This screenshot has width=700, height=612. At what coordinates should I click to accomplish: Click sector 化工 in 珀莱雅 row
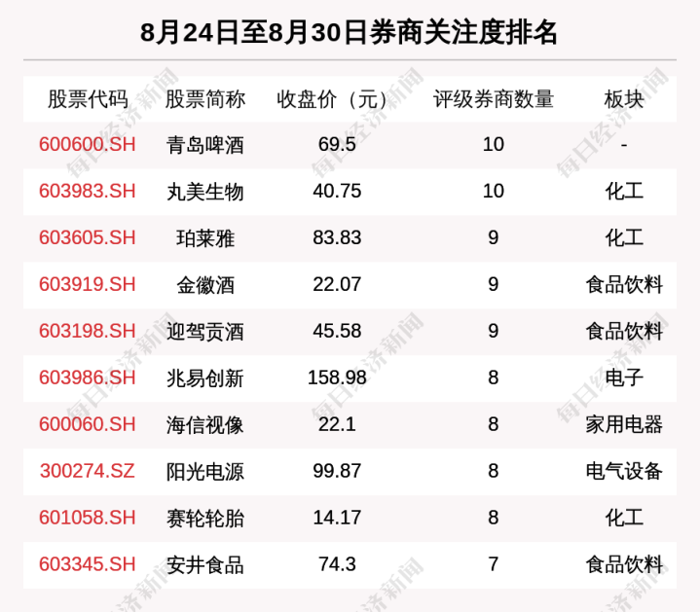(624, 237)
